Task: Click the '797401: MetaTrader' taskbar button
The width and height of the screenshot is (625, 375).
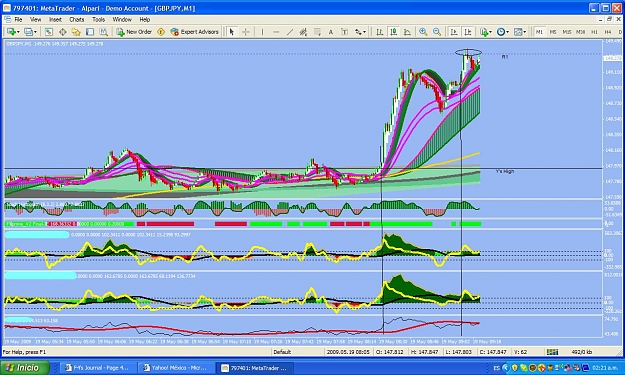Action: (254, 368)
